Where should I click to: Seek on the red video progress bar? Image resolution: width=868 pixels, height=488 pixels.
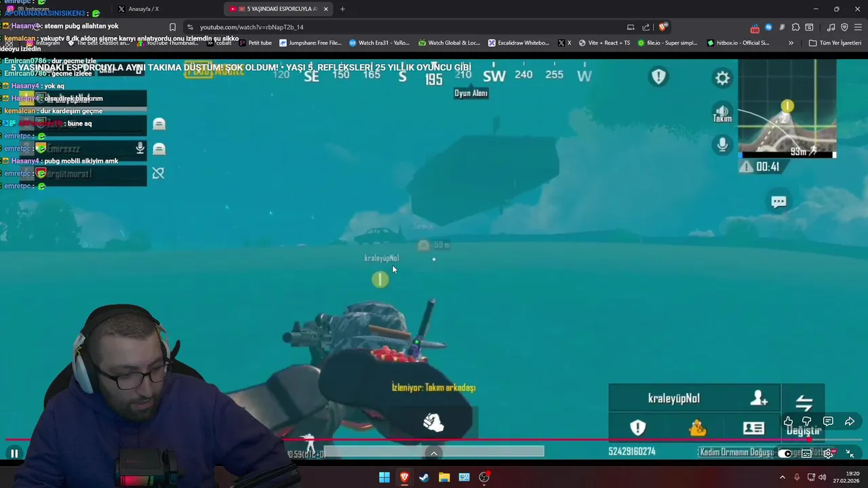click(x=434, y=440)
